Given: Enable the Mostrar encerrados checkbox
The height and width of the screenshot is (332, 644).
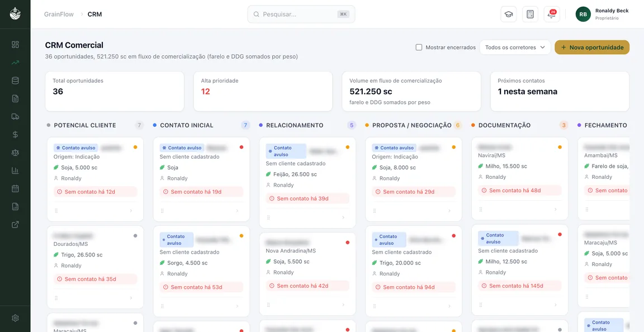Looking at the screenshot, I should 419,48.
